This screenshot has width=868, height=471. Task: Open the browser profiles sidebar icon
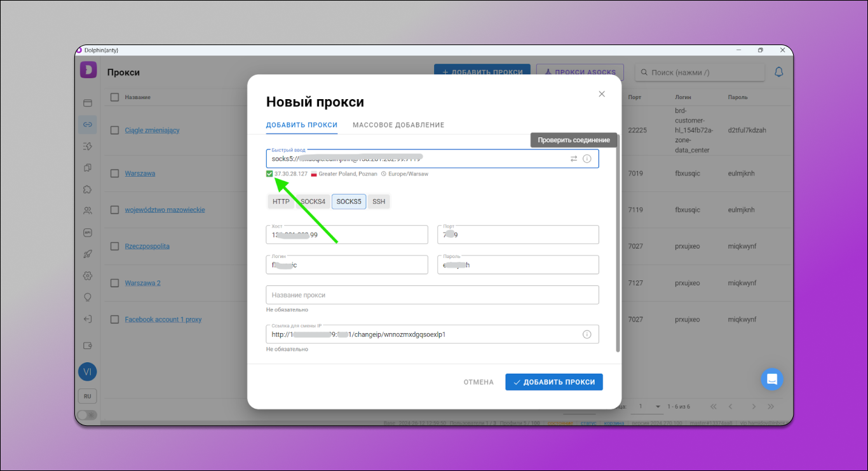pyautogui.click(x=88, y=103)
